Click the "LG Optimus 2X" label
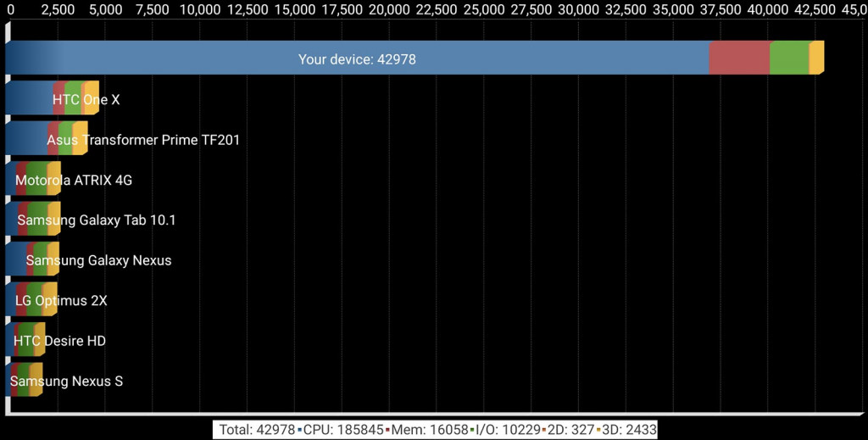Screen dimensions: 868x440 (61, 300)
